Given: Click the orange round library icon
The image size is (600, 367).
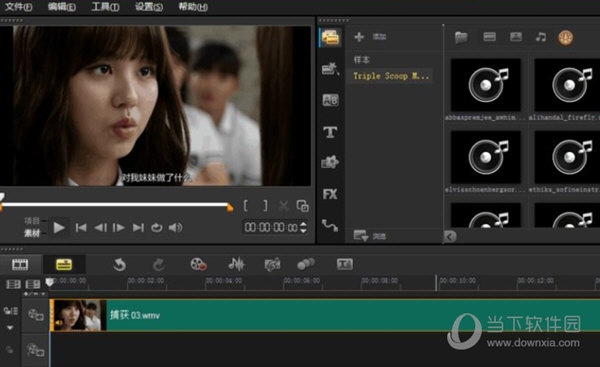Looking at the screenshot, I should coord(566,38).
